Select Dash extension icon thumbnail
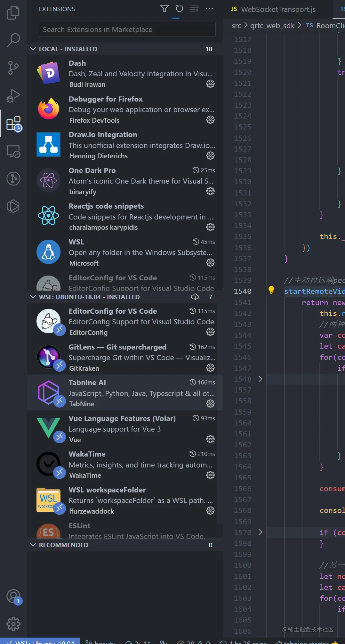 click(49, 73)
